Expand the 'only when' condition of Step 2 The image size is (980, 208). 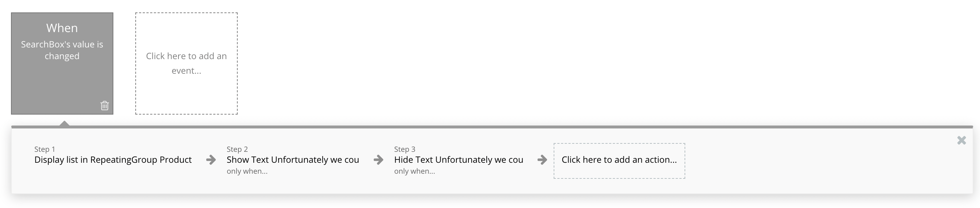point(247,171)
